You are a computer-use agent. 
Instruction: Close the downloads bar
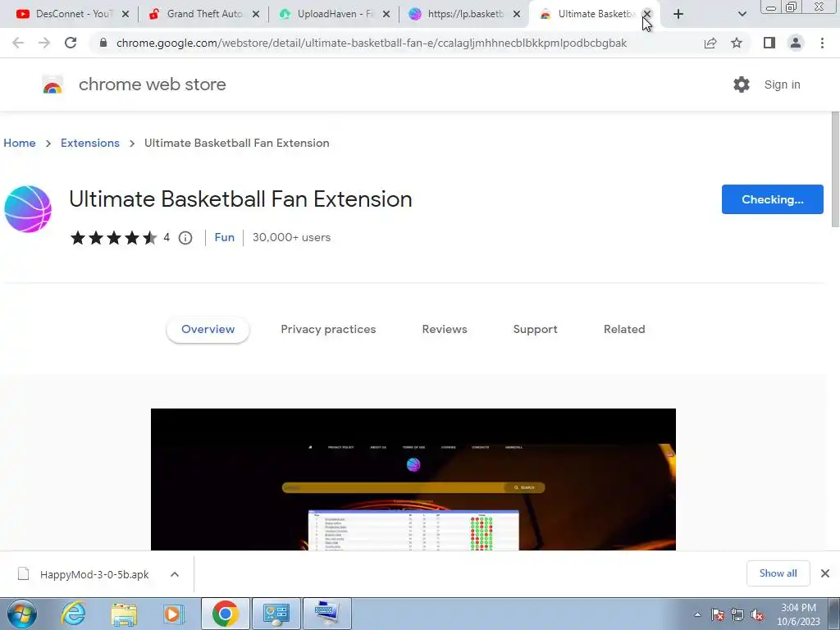click(x=825, y=573)
